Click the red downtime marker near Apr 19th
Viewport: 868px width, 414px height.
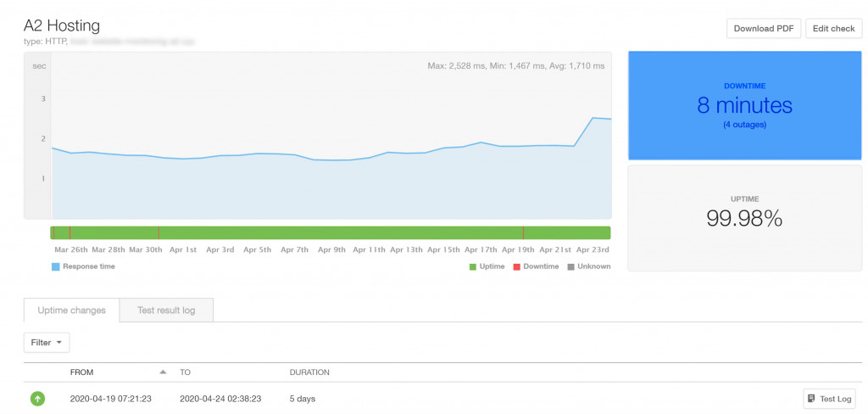click(523, 232)
